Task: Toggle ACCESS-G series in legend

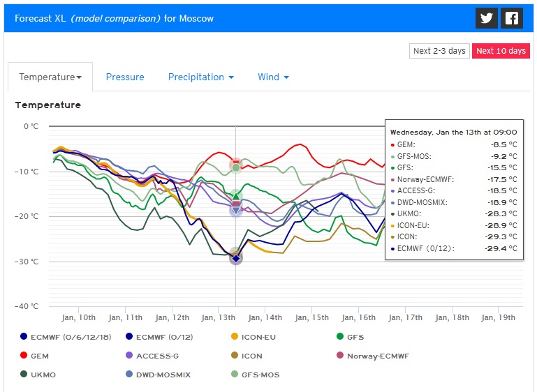Action: [x=152, y=356]
